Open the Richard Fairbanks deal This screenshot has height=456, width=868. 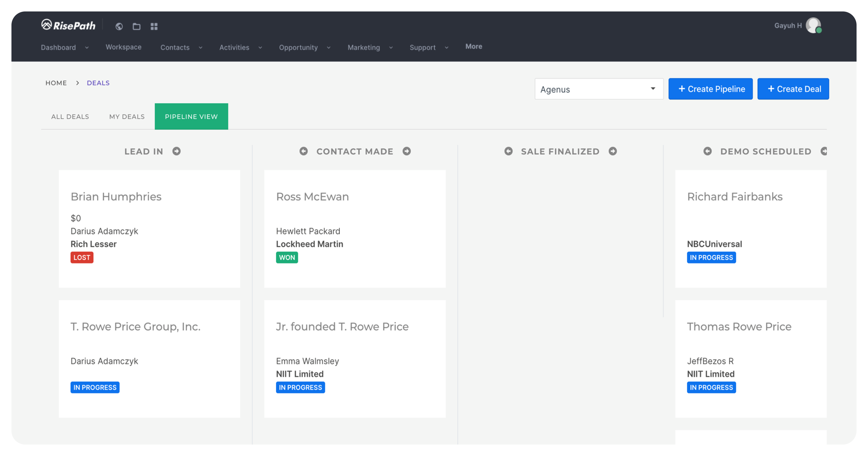735,196
